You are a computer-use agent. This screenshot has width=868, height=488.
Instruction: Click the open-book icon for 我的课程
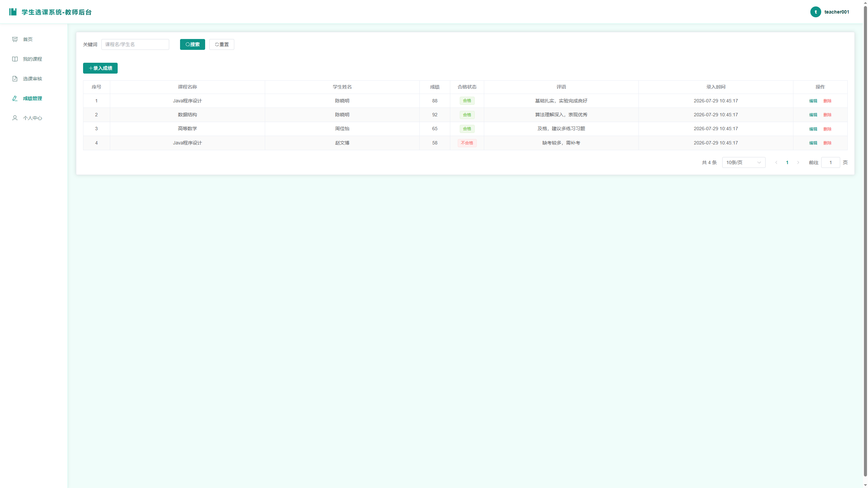[x=15, y=59]
